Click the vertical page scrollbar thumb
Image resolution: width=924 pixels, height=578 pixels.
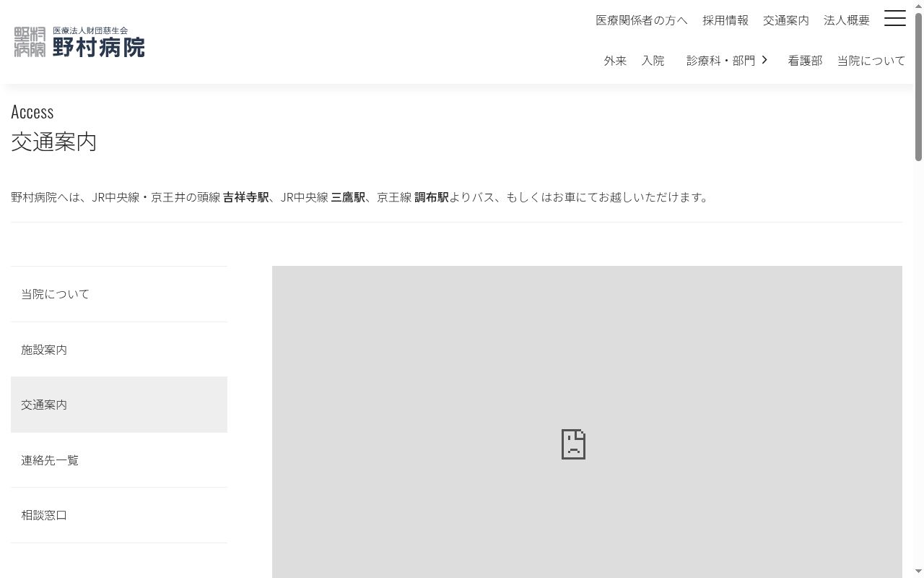tap(919, 87)
